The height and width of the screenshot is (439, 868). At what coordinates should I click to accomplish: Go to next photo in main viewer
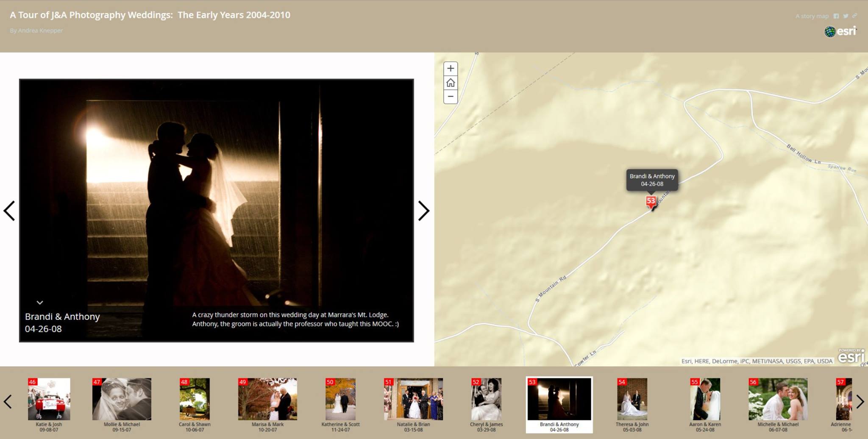[x=423, y=211]
